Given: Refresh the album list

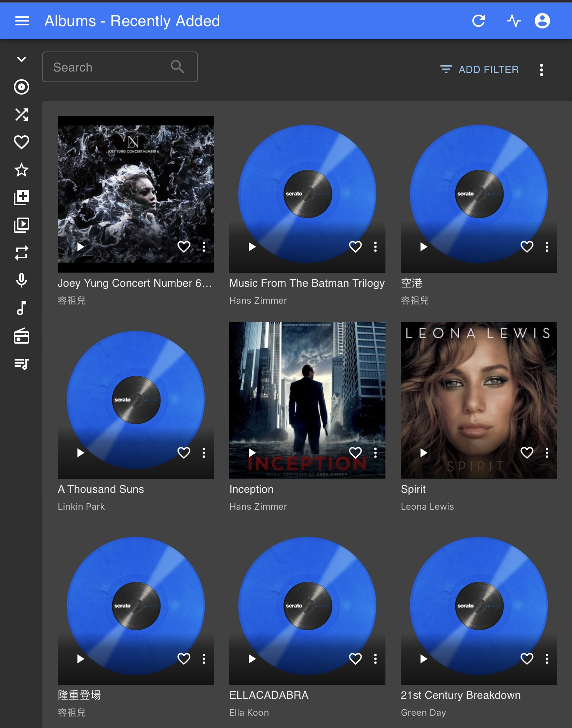Looking at the screenshot, I should 479,21.
